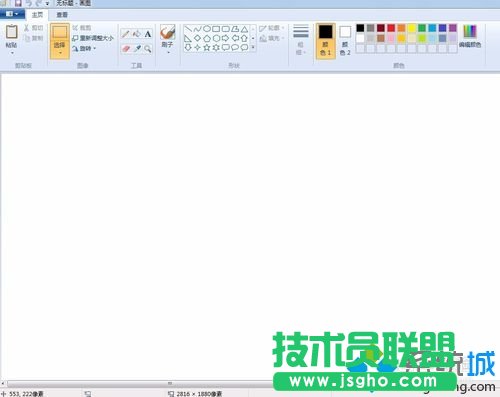
Task: Pick the purple palette swatch
Action: (x=453, y=28)
